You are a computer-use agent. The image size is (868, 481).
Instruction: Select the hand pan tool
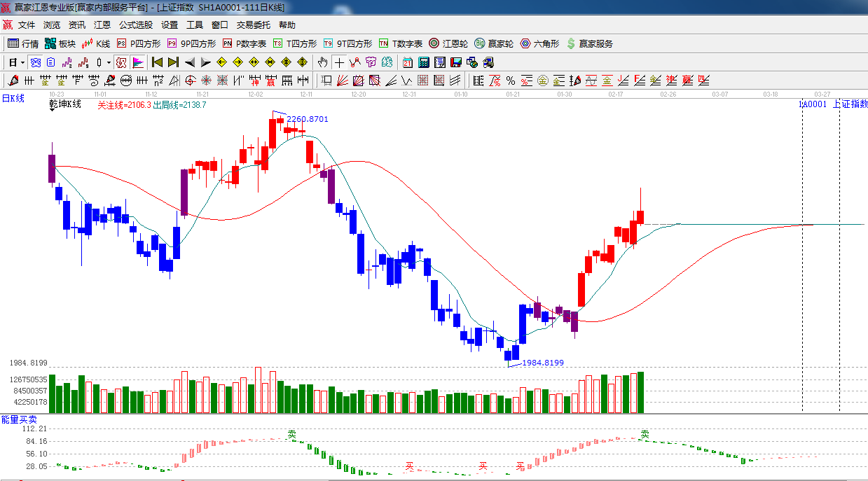point(322,62)
